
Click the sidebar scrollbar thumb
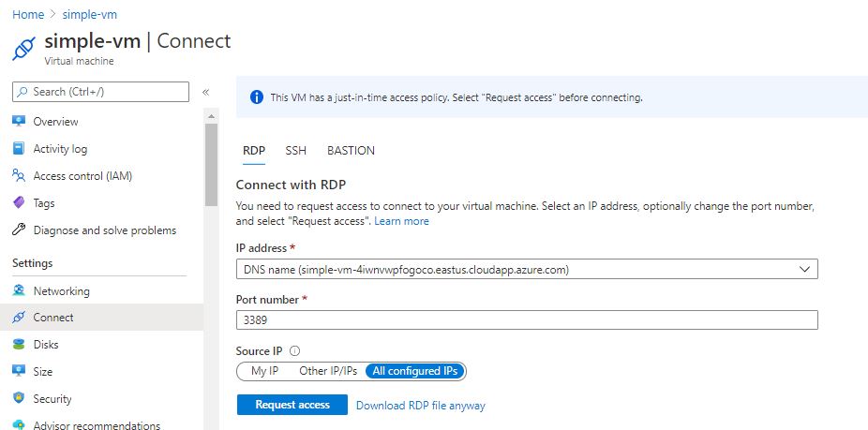click(x=212, y=164)
